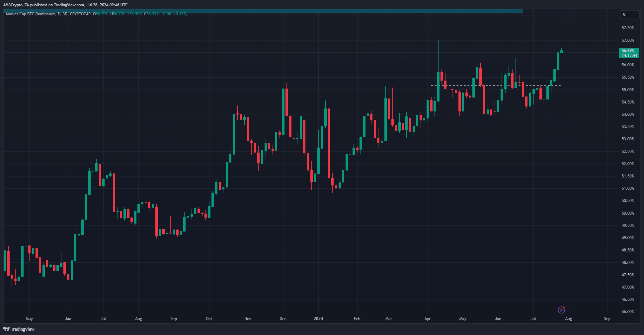Click the 52.00% label on price axis
This screenshot has width=644, height=335.
click(627, 164)
